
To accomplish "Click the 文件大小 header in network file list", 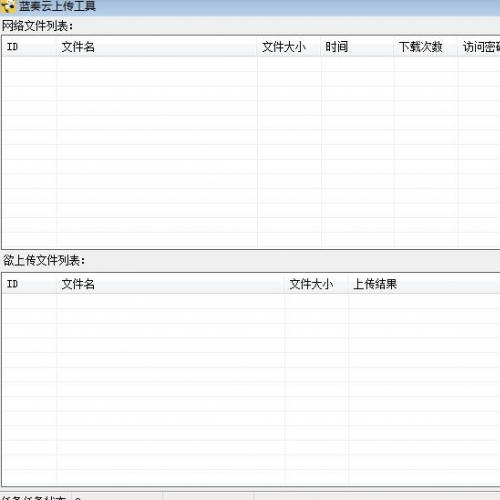I will pos(289,47).
